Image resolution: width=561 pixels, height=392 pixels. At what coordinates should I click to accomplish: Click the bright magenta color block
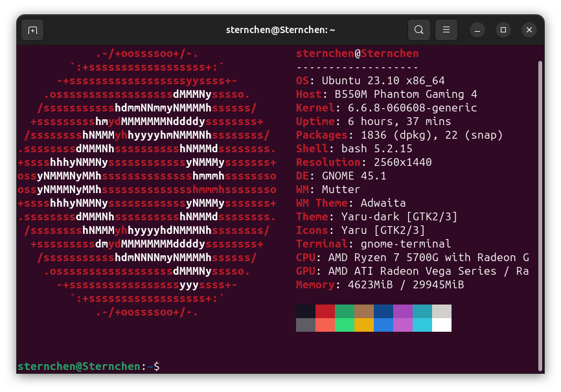(x=403, y=325)
